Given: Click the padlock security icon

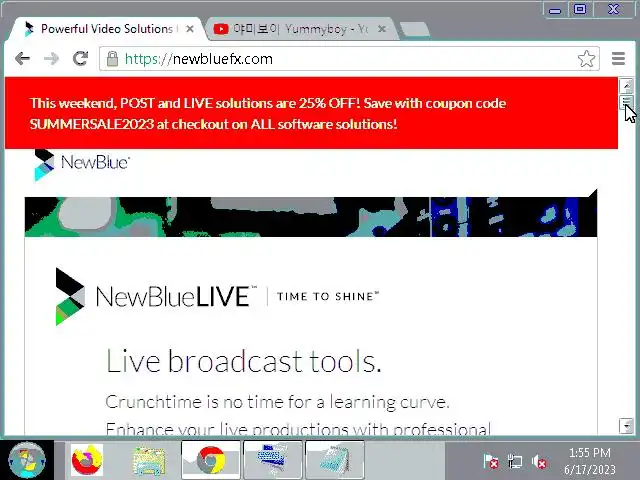Looking at the screenshot, I should 112,59.
